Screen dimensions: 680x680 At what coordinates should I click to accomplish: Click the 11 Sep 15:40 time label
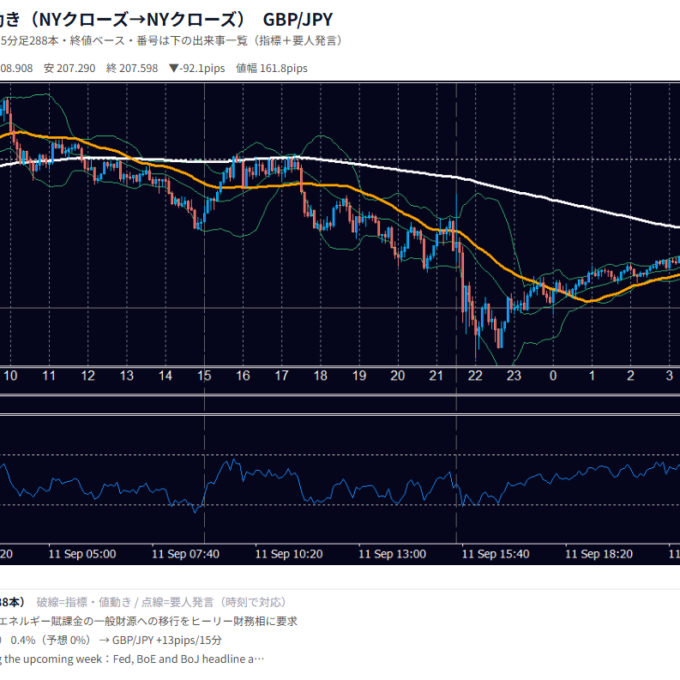[x=496, y=554]
